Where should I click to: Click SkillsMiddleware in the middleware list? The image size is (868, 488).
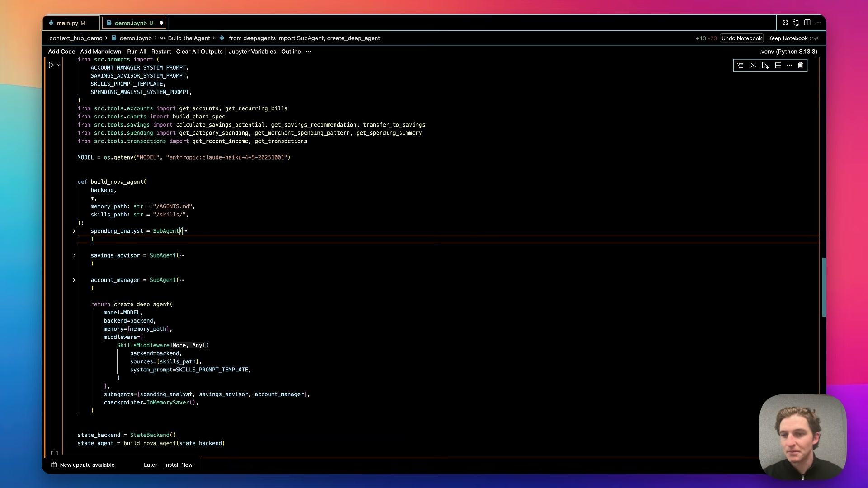click(143, 345)
